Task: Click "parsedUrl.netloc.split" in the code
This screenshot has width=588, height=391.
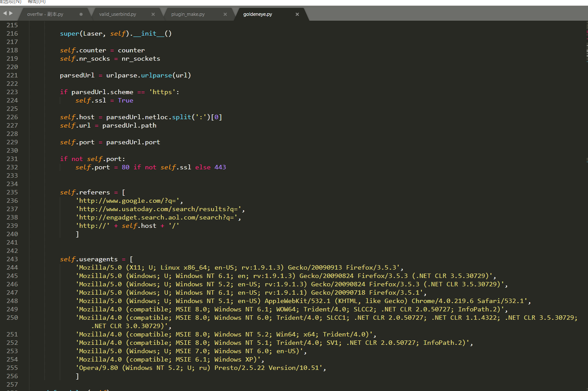Action: pyautogui.click(x=149, y=117)
